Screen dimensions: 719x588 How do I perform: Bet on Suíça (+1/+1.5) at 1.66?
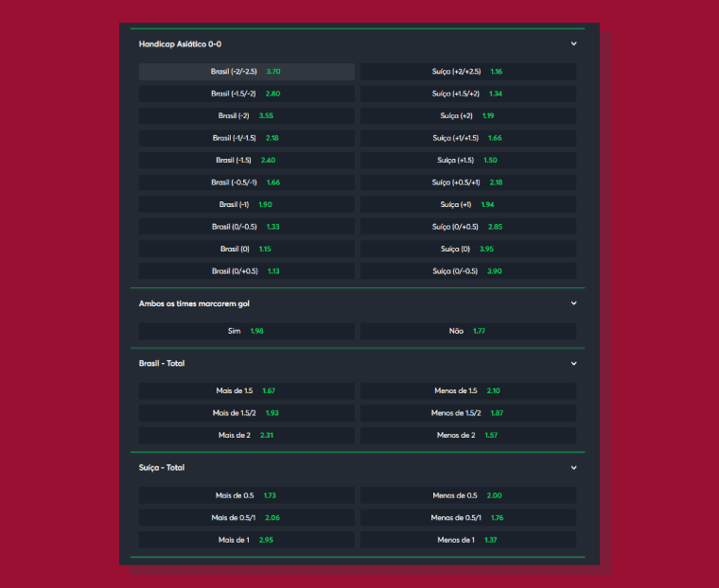[x=468, y=138]
